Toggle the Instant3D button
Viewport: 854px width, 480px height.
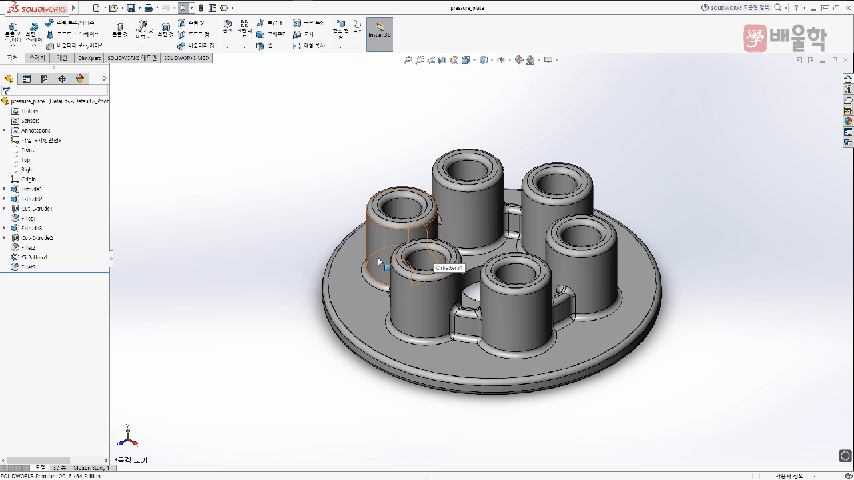pyautogui.click(x=380, y=34)
